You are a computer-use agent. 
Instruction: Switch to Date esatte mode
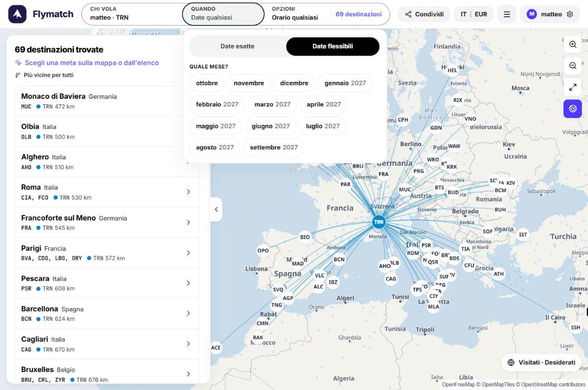pos(237,46)
